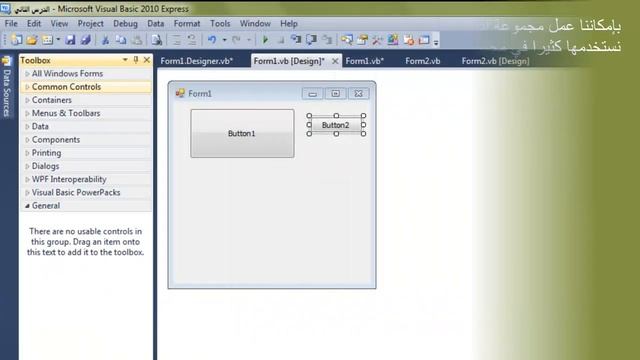Click the colorful Database Explorer toolbar icon

(x=393, y=40)
